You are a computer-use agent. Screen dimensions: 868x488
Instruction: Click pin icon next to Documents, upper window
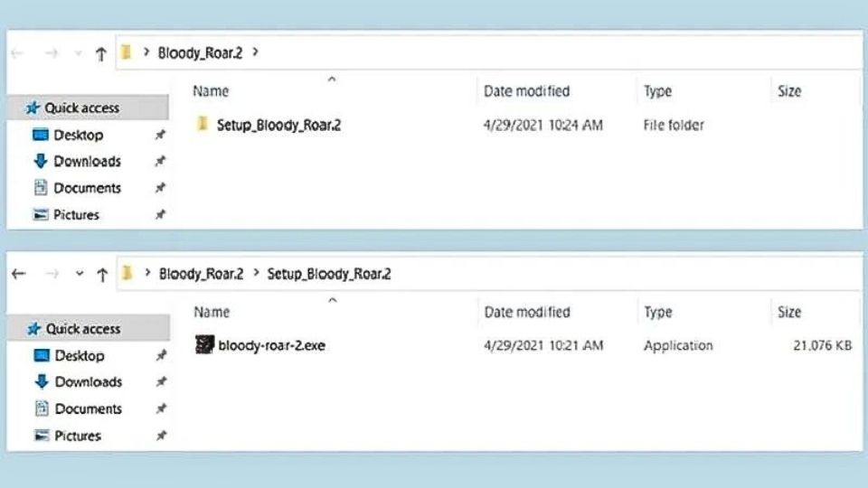160,188
